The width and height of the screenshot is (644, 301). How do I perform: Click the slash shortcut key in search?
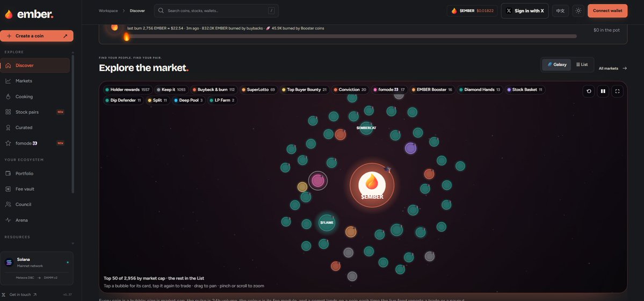pyautogui.click(x=271, y=11)
